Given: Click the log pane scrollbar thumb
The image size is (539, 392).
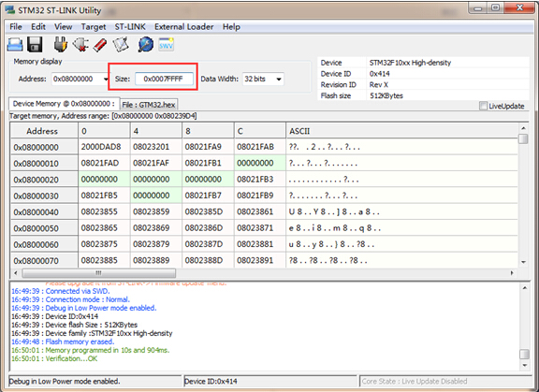Looking at the screenshot, I should pos(524,354).
